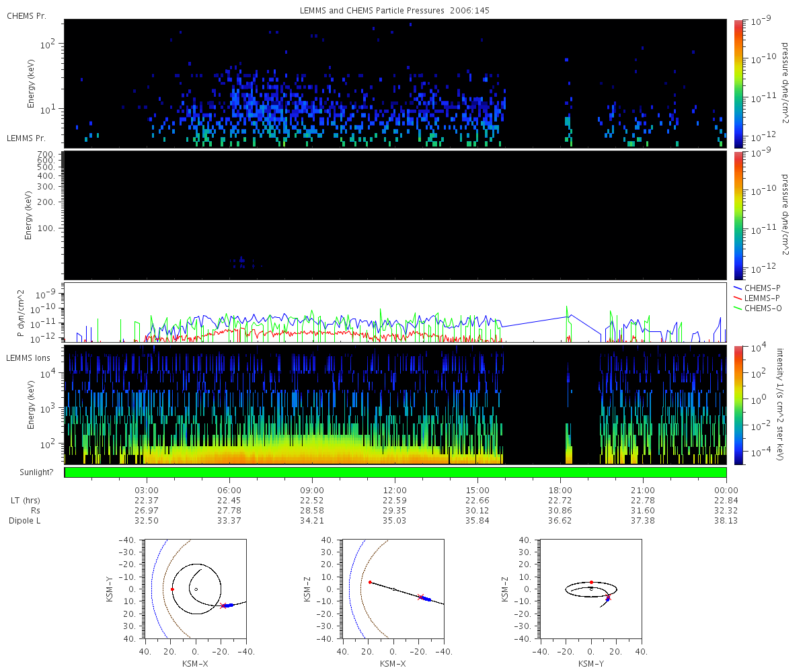
Task: Click the LEMMS Ions spectrogram panel
Action: point(395,405)
